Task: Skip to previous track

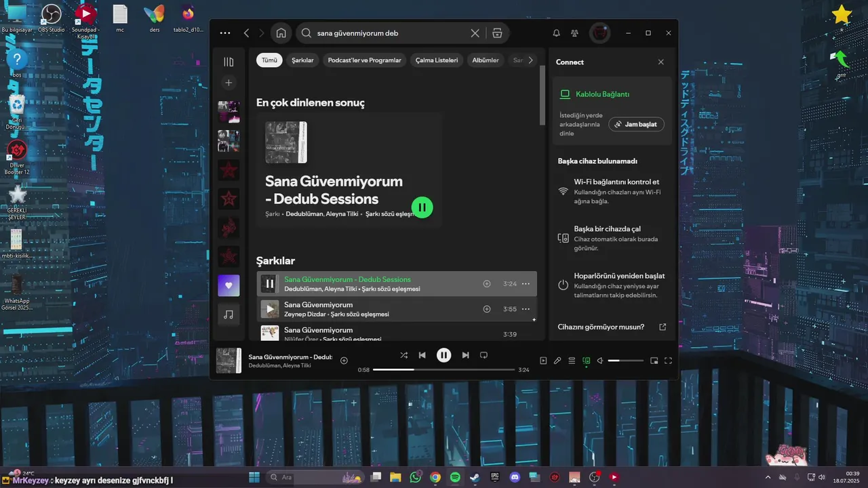Action: (422, 355)
